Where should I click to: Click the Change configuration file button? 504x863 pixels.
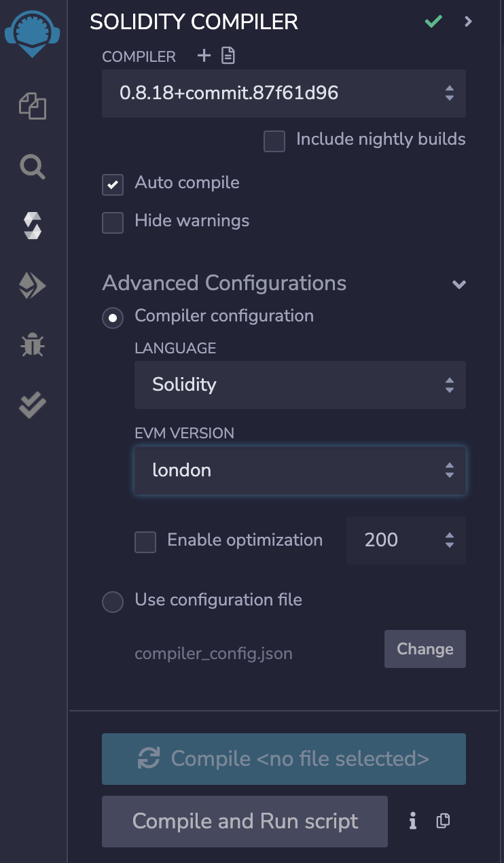click(425, 649)
